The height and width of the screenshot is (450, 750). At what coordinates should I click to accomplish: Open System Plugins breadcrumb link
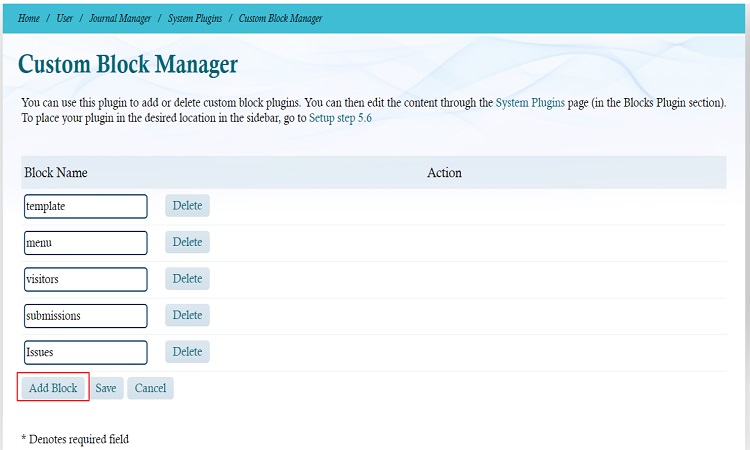point(195,19)
